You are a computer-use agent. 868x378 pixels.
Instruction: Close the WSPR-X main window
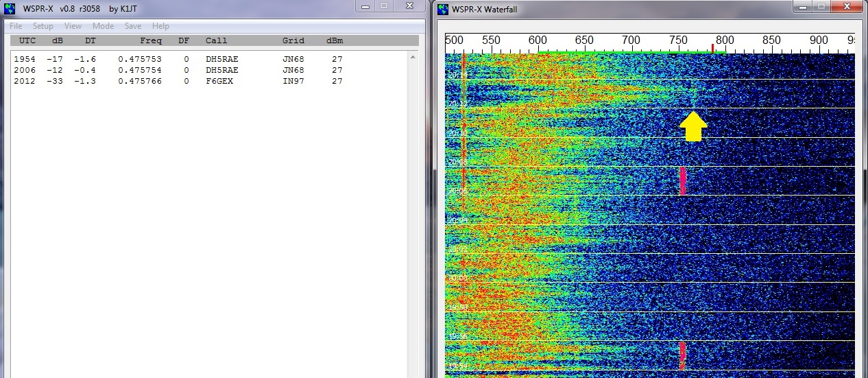pyautogui.click(x=408, y=6)
